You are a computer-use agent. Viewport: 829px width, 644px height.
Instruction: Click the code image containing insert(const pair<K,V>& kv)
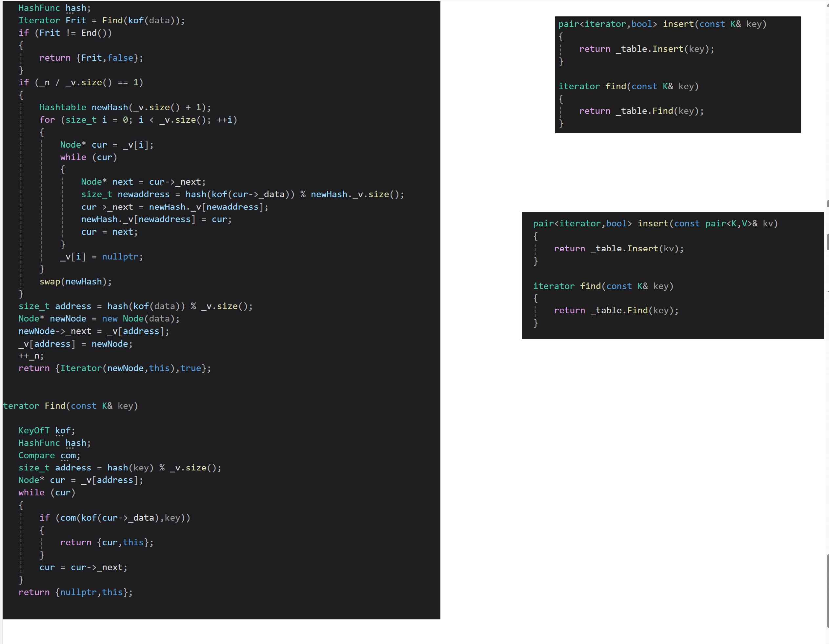pos(672,275)
